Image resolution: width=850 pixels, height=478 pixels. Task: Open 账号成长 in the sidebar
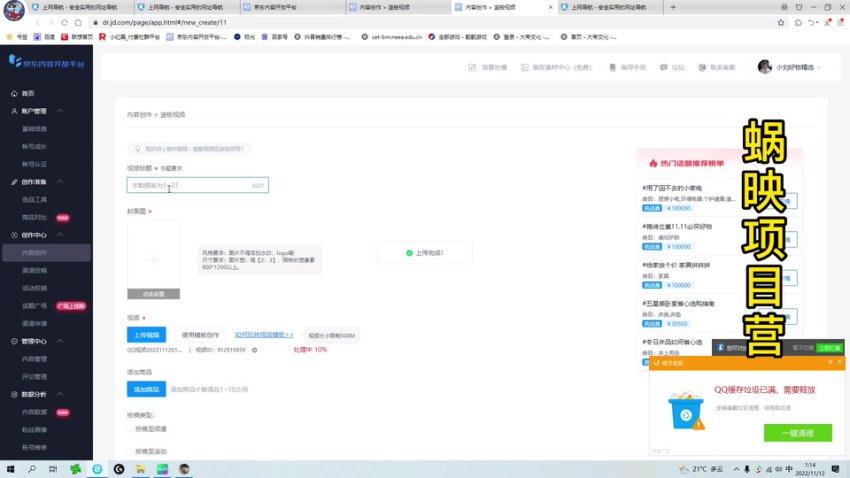point(34,147)
